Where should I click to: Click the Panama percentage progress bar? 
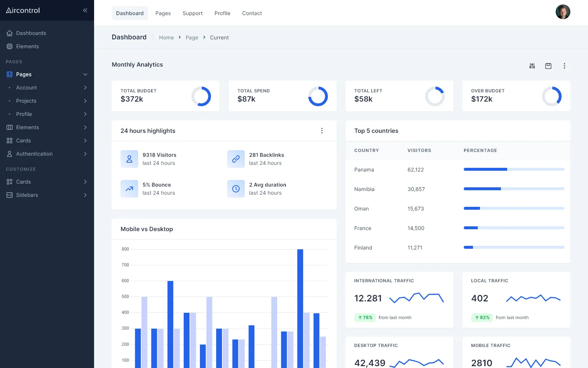(514, 169)
